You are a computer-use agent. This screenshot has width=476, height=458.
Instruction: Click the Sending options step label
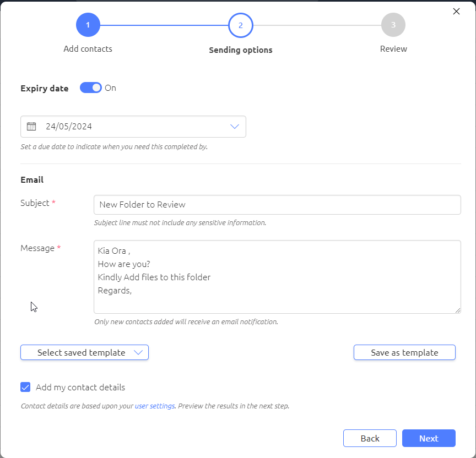coord(241,50)
